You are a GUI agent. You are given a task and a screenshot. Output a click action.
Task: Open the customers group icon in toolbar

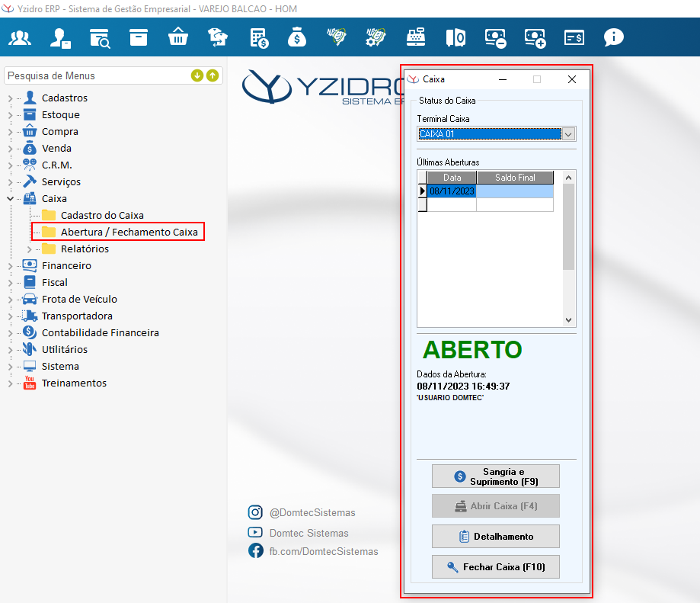point(20,37)
